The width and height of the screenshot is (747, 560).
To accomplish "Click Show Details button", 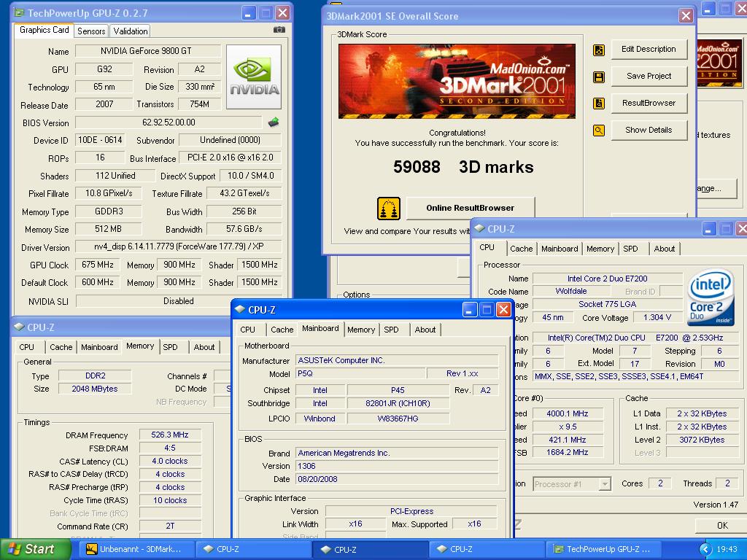I will pyautogui.click(x=649, y=130).
